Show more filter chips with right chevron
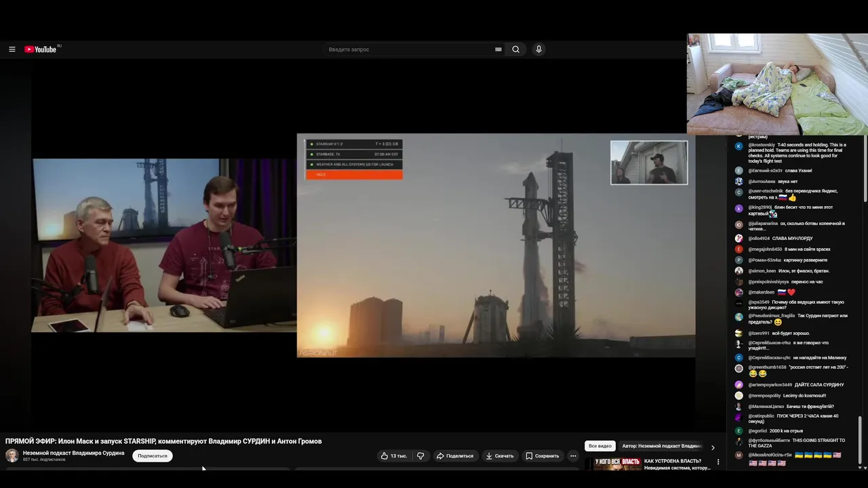This screenshot has height=488, width=868. pyautogui.click(x=713, y=447)
